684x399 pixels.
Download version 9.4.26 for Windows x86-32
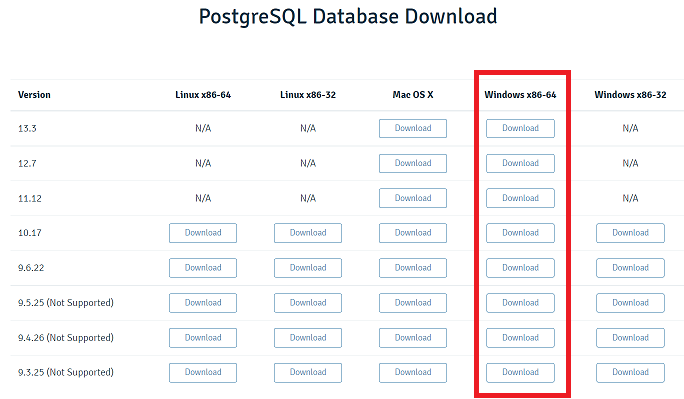coord(630,338)
